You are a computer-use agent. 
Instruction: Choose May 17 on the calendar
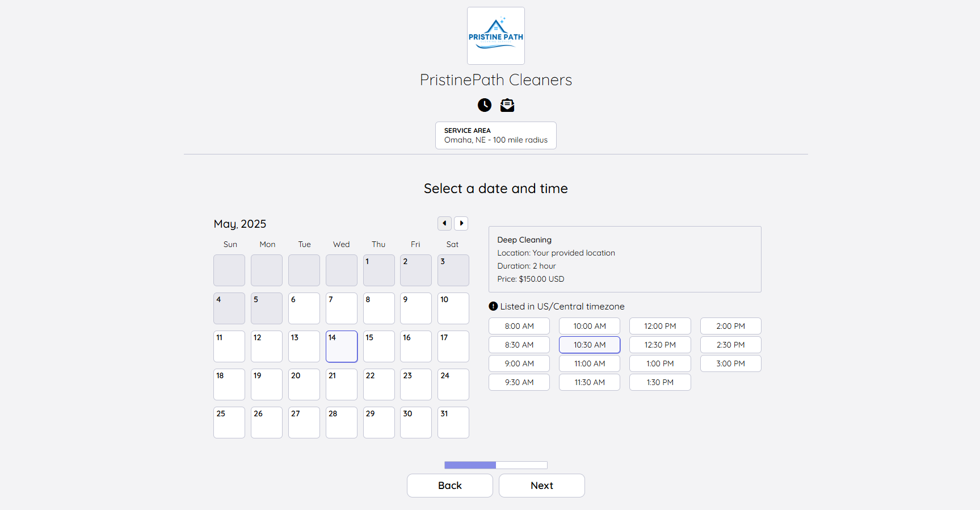coord(453,346)
